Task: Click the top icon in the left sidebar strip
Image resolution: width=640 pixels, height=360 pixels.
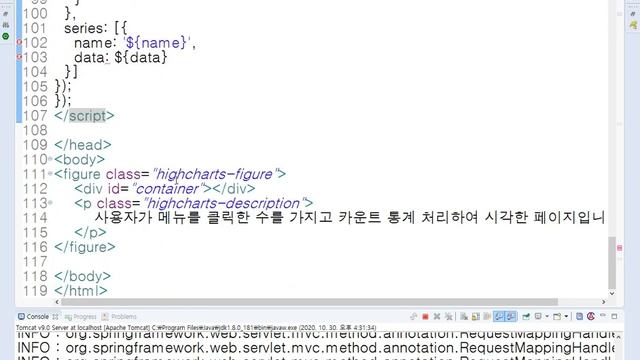Action: click(x=6, y=14)
